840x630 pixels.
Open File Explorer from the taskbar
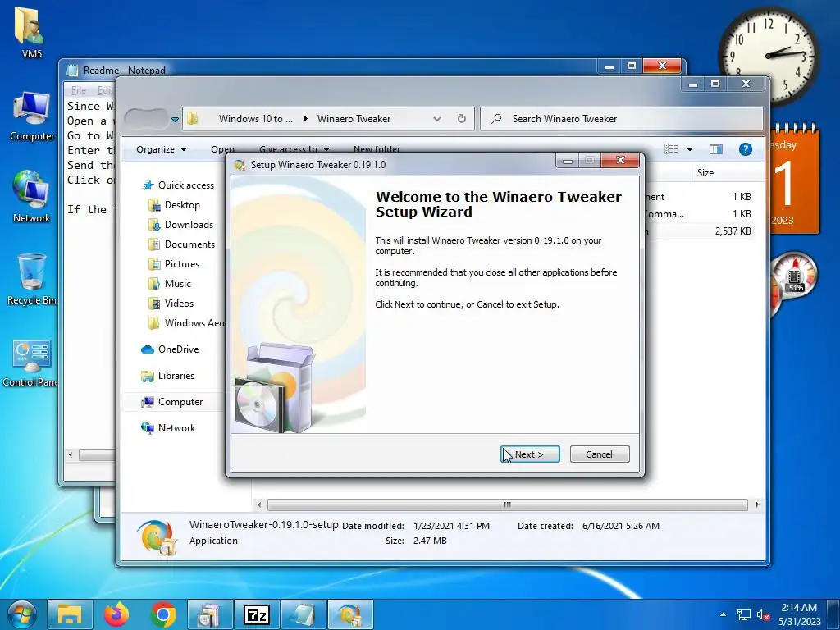click(x=70, y=614)
